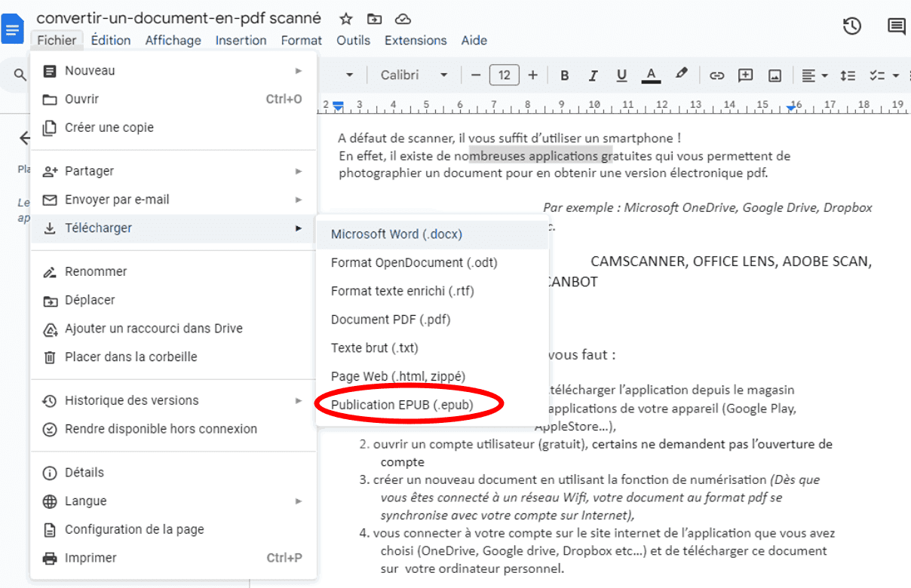Click the back arrow in the outline
Viewport: 911px width, 588px height.
pyautogui.click(x=25, y=138)
